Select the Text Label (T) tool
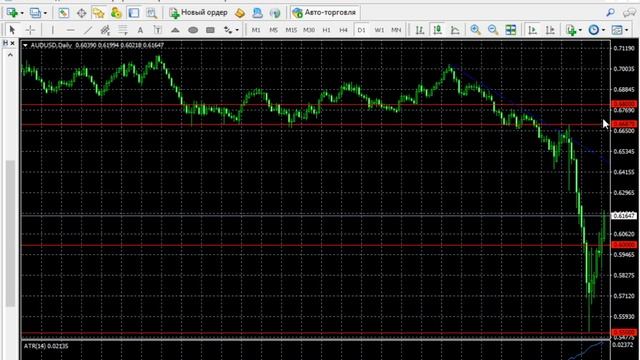Image resolution: width=640 pixels, height=360 pixels. 158,30
